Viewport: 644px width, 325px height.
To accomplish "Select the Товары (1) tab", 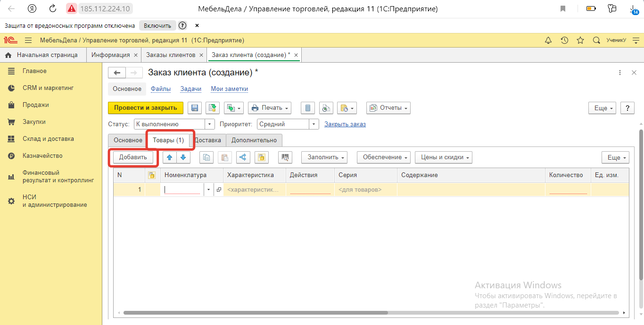I will coord(168,140).
